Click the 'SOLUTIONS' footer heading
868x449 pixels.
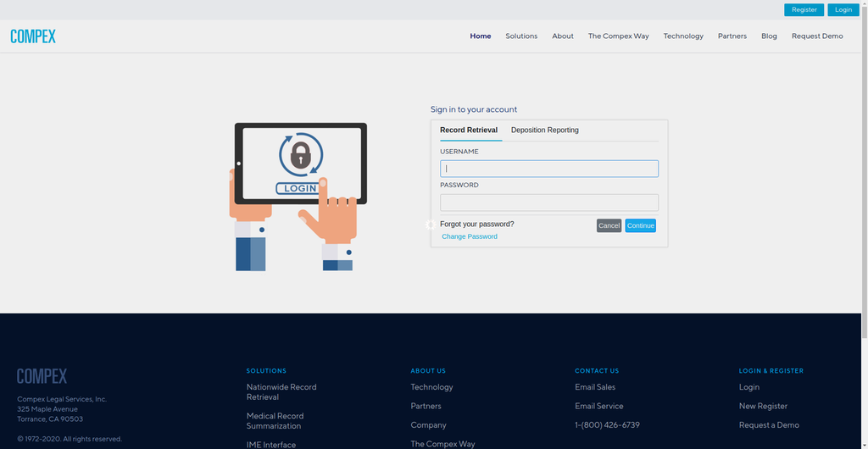point(266,371)
